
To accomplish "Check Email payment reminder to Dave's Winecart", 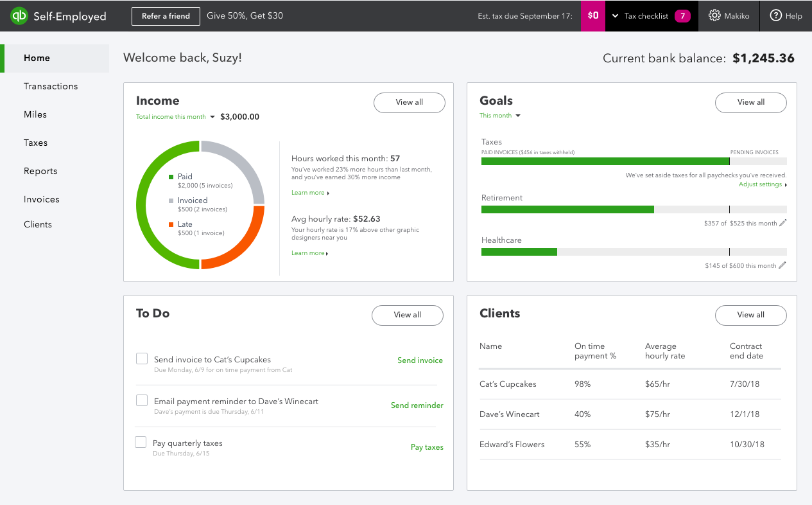I will click(x=142, y=400).
